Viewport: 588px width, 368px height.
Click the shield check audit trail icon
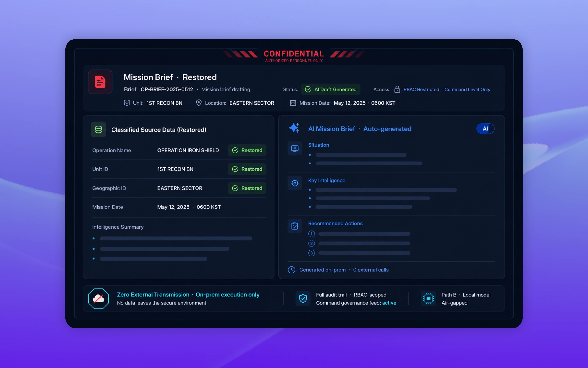pyautogui.click(x=303, y=299)
